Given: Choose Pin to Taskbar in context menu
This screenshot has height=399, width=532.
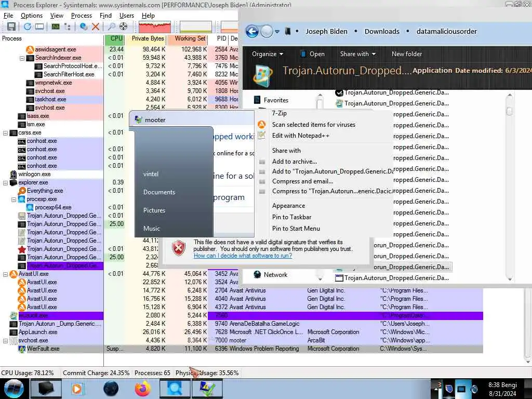Looking at the screenshot, I should (x=291, y=217).
